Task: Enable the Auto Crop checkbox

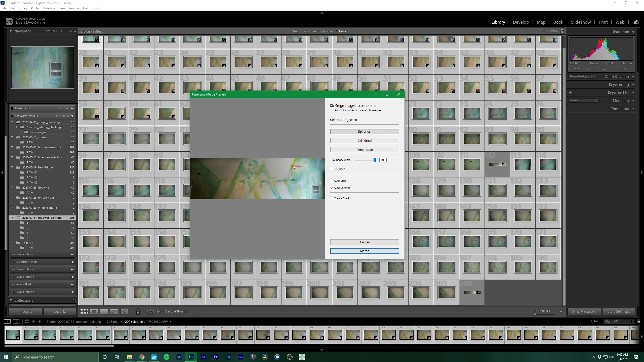Action: (x=332, y=181)
